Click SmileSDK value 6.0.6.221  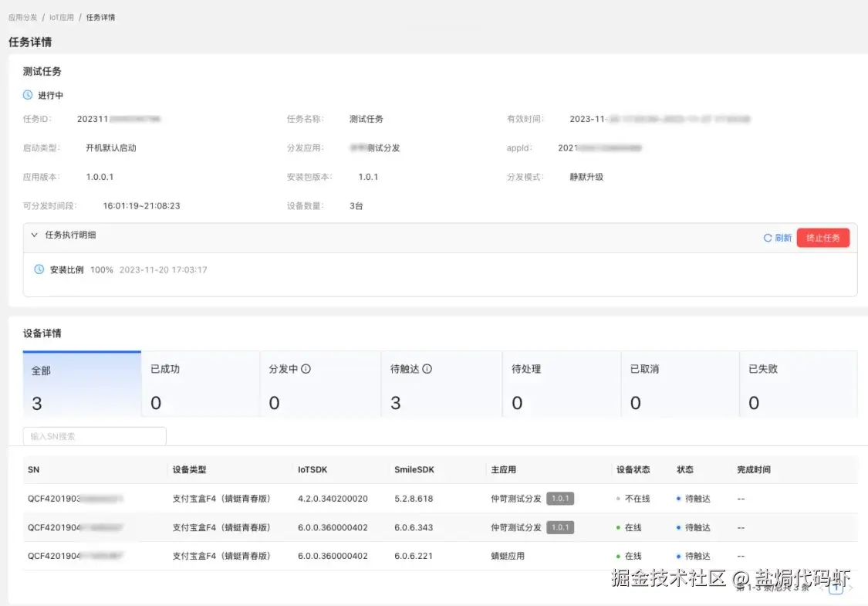(414, 556)
